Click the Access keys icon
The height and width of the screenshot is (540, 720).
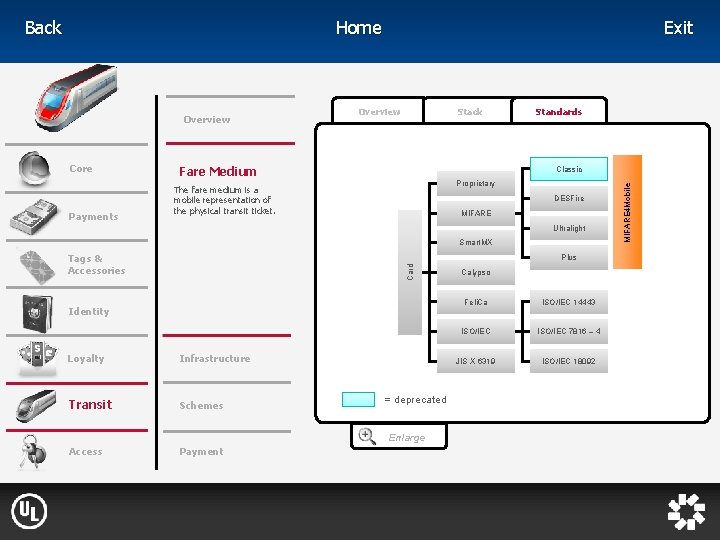33,452
